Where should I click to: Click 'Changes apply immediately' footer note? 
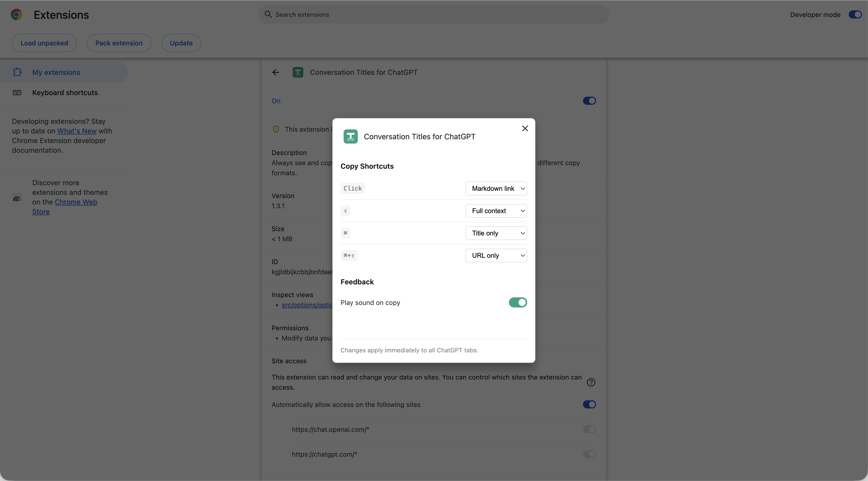click(x=409, y=350)
